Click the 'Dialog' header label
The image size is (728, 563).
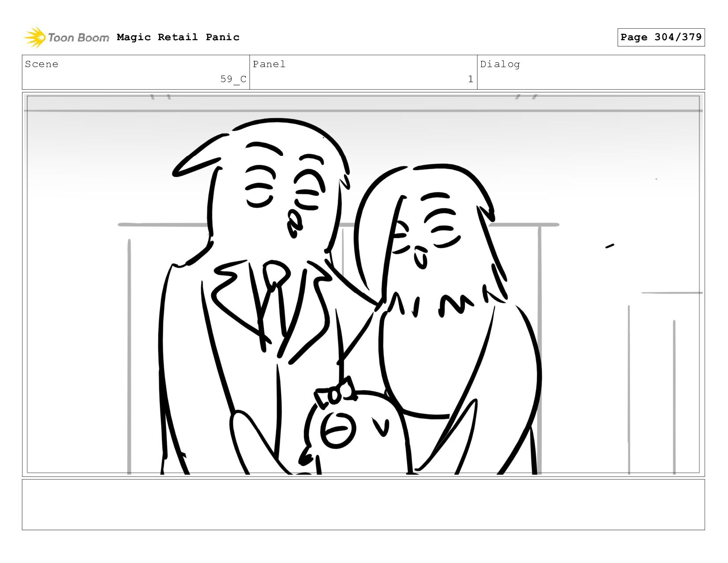(500, 64)
